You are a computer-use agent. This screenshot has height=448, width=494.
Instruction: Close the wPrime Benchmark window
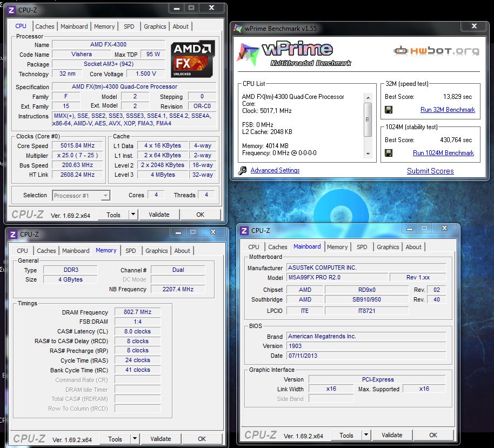[x=474, y=26]
